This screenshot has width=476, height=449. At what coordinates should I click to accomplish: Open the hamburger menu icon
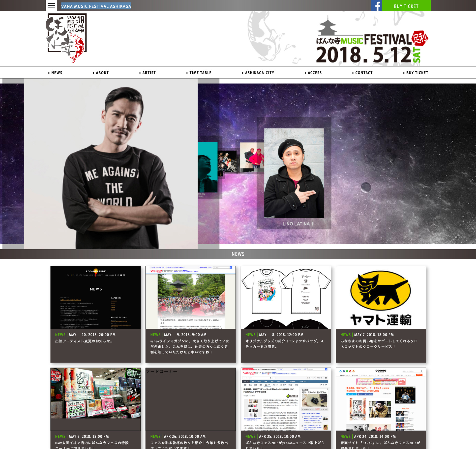click(51, 5)
